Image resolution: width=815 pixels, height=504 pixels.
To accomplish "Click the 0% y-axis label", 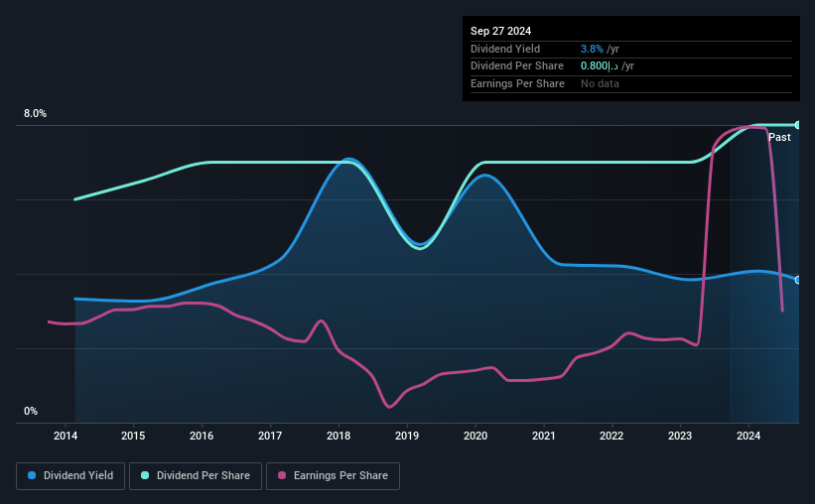I will click(x=31, y=411).
